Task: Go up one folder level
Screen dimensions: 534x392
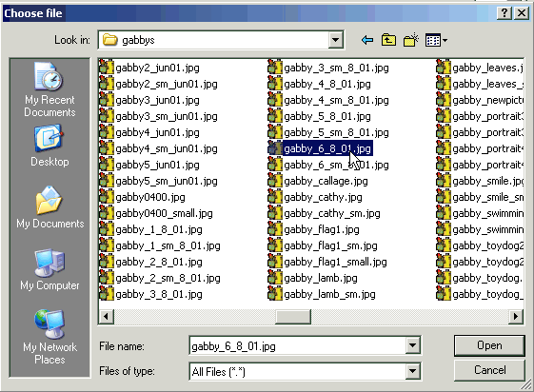Action: pos(388,41)
